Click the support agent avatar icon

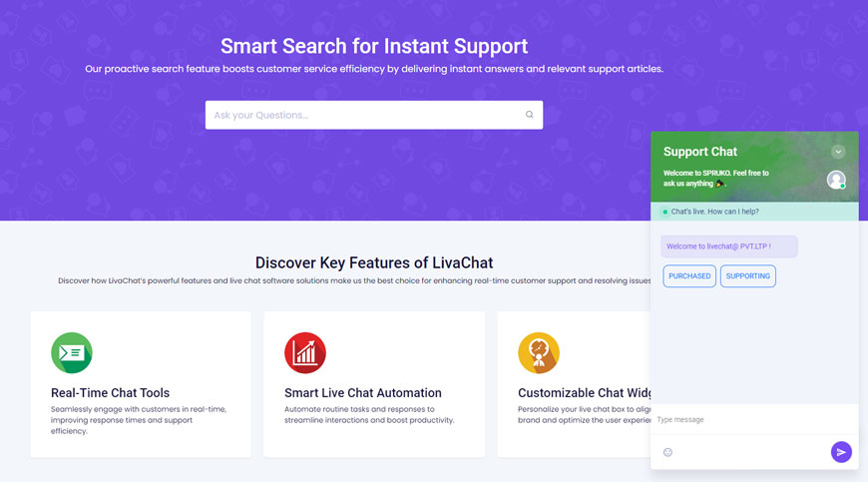coord(836,180)
